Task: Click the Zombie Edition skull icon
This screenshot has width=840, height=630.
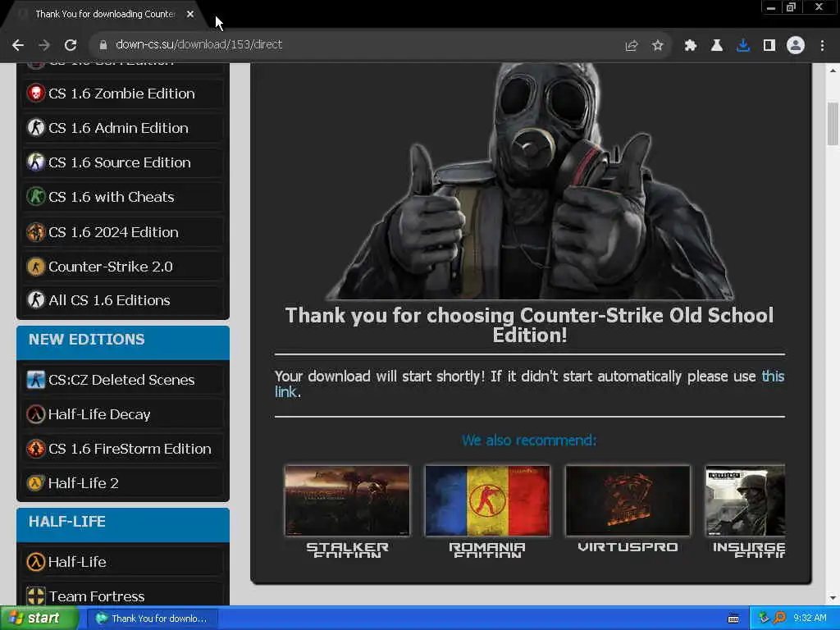Action: coord(36,94)
